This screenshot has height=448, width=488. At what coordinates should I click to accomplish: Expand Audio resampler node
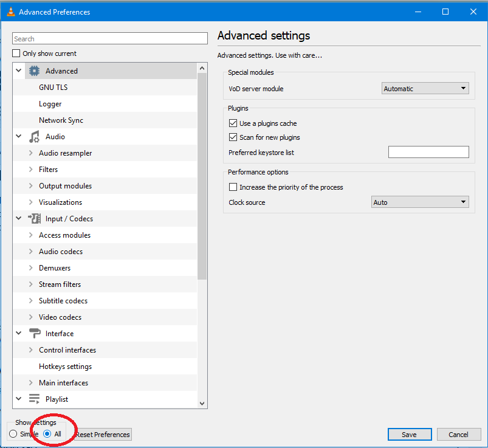click(x=30, y=153)
